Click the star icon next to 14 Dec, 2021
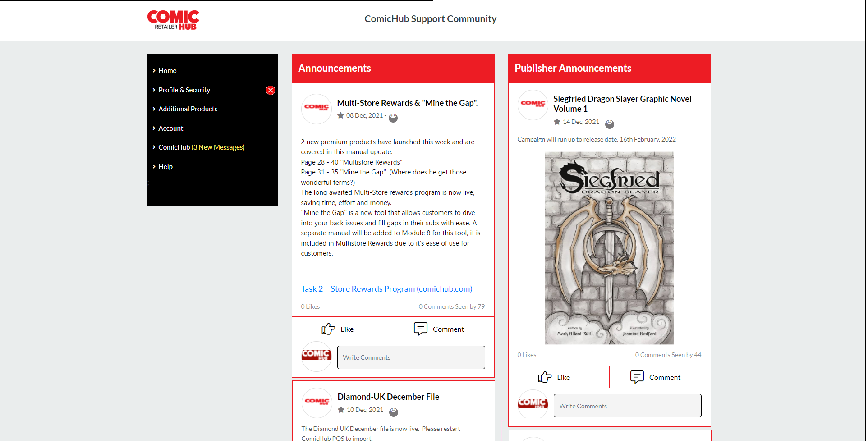Image resolution: width=868 pixels, height=448 pixels. coord(557,122)
